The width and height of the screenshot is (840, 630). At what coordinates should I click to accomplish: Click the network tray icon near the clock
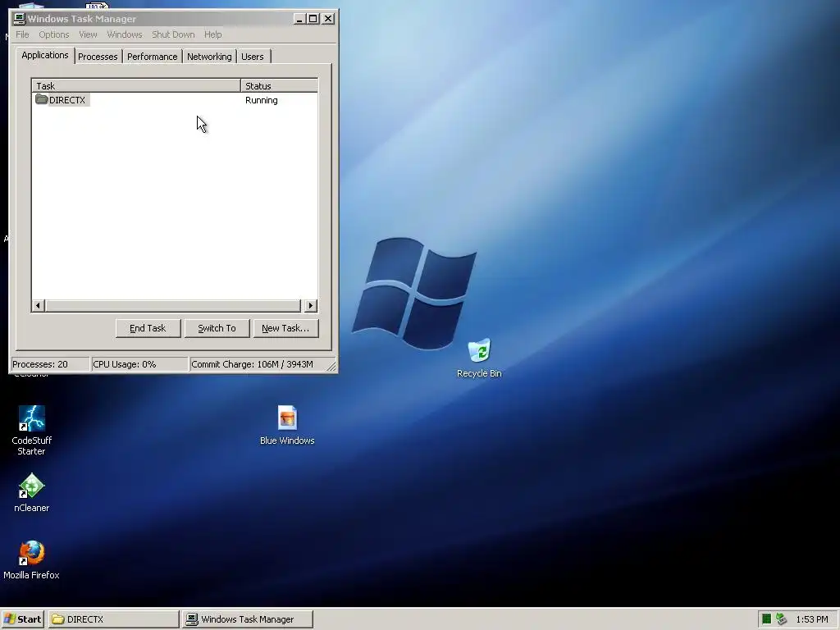[x=781, y=619]
